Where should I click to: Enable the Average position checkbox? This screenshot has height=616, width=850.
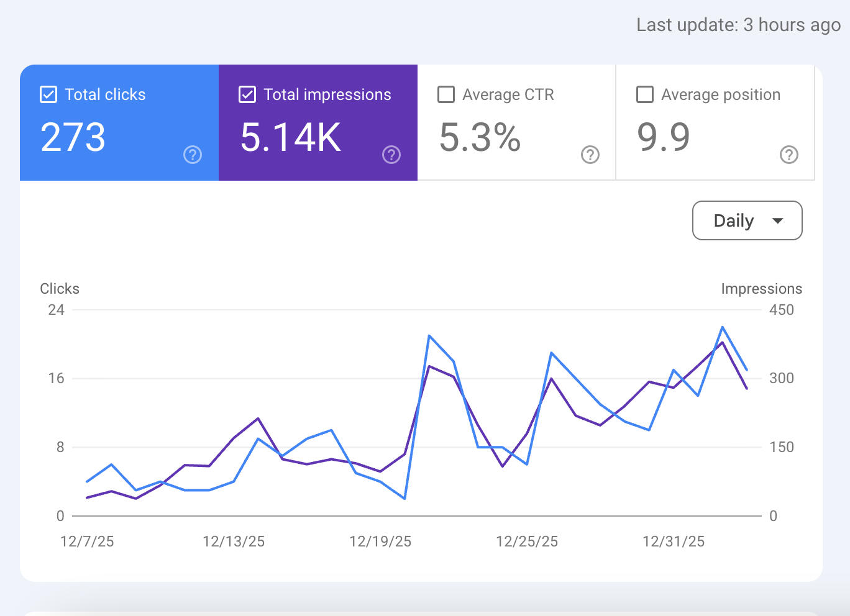coord(644,94)
